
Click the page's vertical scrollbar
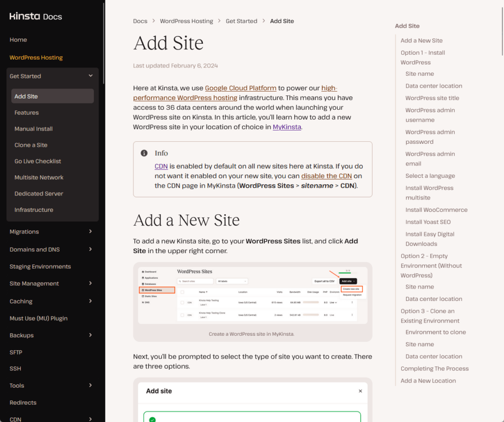point(503,31)
